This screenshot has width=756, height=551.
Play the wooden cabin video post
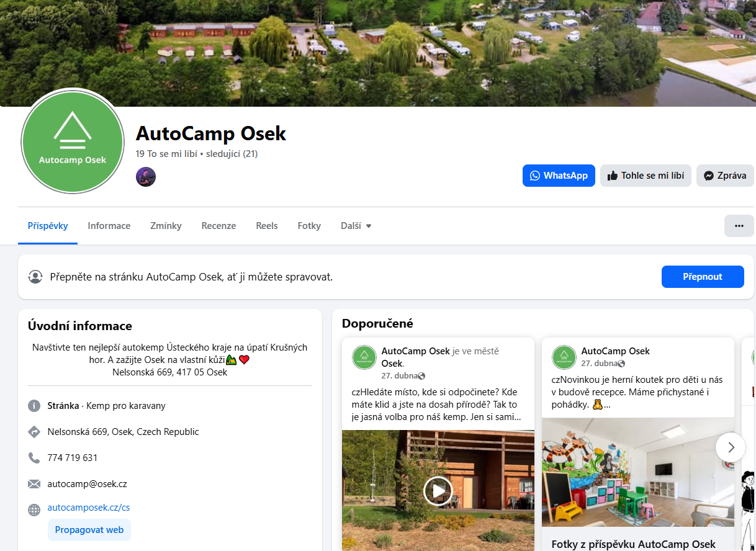438,491
